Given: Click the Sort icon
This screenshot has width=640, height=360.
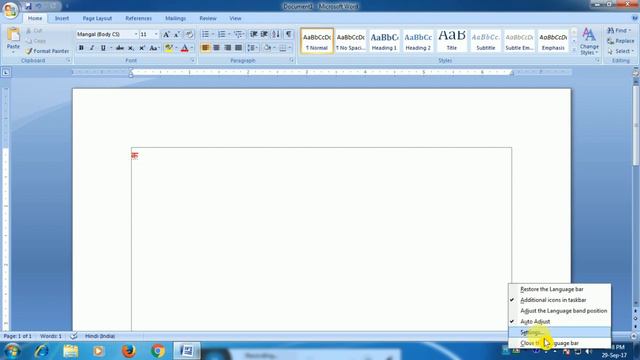Looking at the screenshot, I should tap(276, 34).
